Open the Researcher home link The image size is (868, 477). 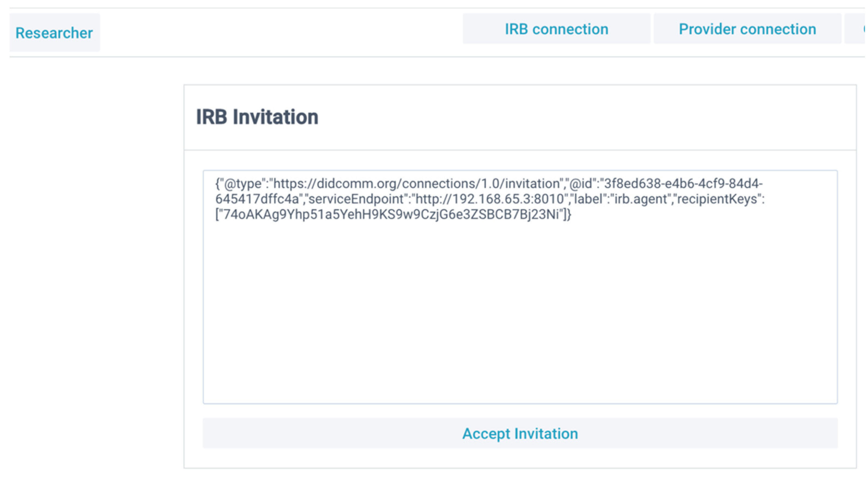point(54,33)
